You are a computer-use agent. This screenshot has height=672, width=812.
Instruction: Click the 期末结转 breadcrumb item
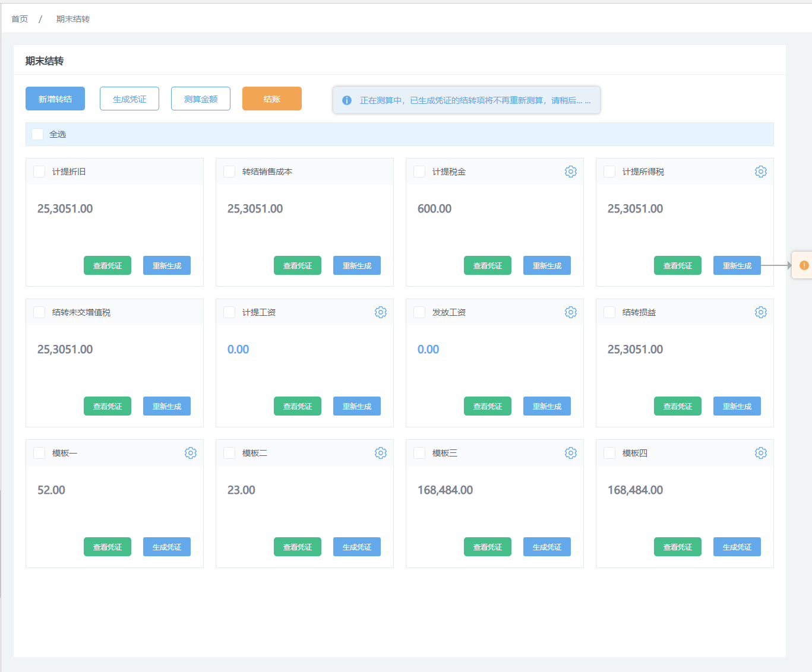pyautogui.click(x=73, y=19)
